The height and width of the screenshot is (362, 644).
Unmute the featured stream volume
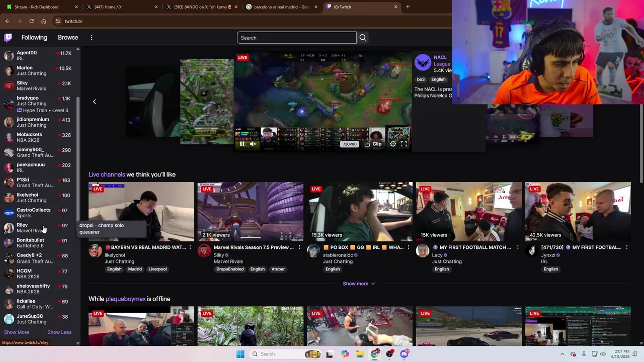(x=253, y=144)
